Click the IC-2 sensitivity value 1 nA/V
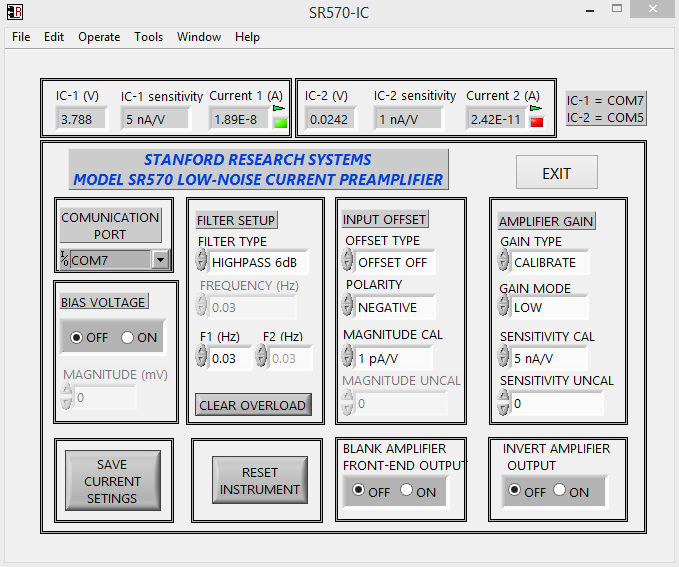679x567 pixels. coord(407,119)
